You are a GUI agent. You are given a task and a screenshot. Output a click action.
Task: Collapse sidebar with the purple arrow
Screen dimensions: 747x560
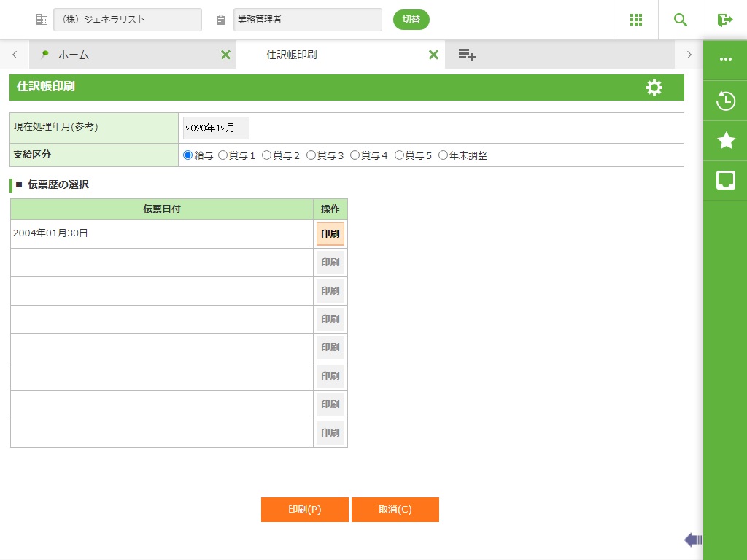tap(692, 540)
